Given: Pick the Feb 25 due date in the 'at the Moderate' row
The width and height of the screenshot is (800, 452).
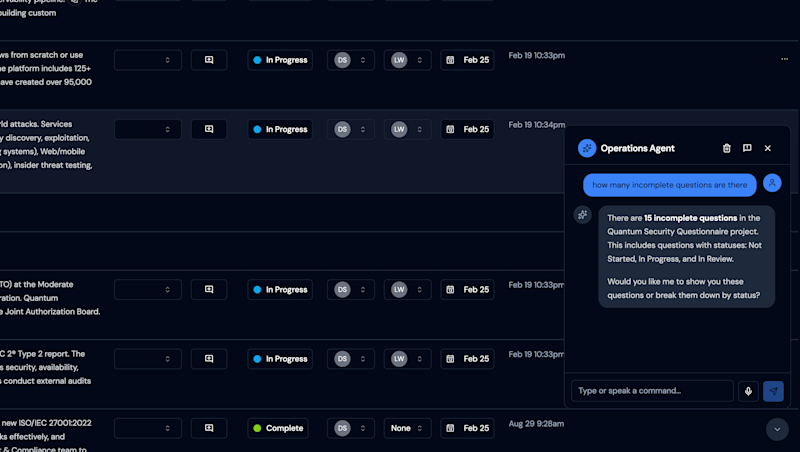Looking at the screenshot, I should pos(467,290).
